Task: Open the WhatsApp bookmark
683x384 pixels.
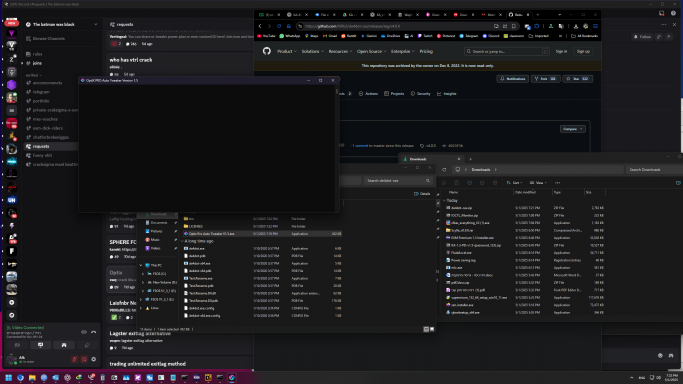Action: point(290,36)
